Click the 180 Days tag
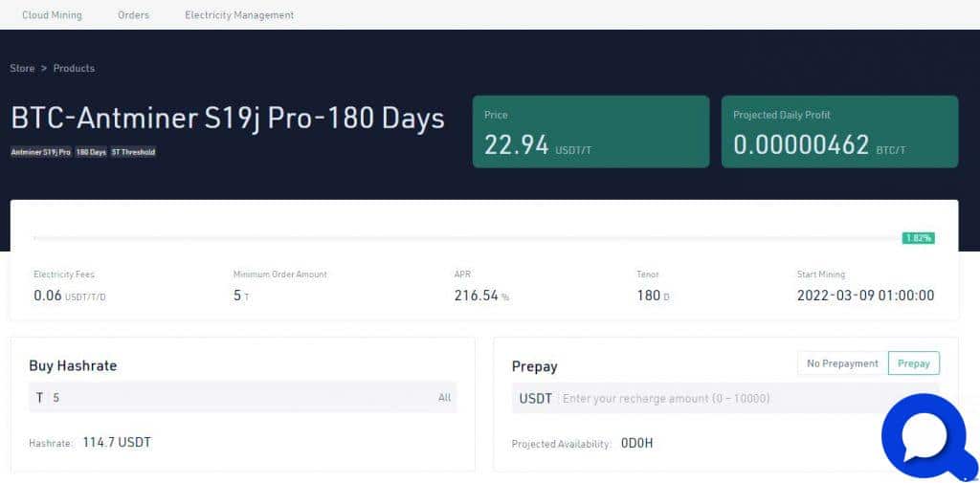This screenshot has height=483, width=980. [91, 152]
